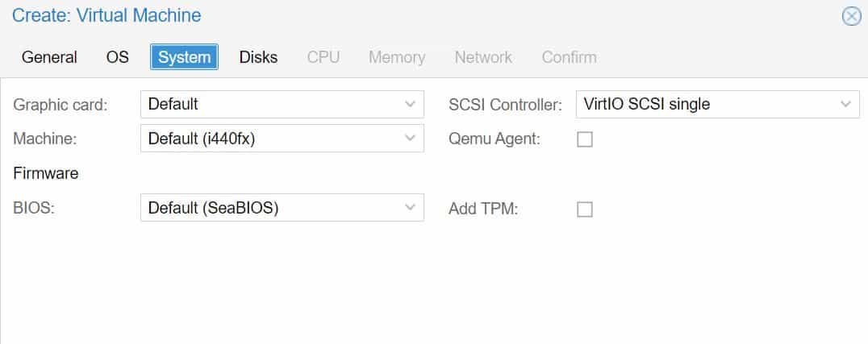
Task: Open the Machine type dropdown arrow
Action: (x=410, y=139)
